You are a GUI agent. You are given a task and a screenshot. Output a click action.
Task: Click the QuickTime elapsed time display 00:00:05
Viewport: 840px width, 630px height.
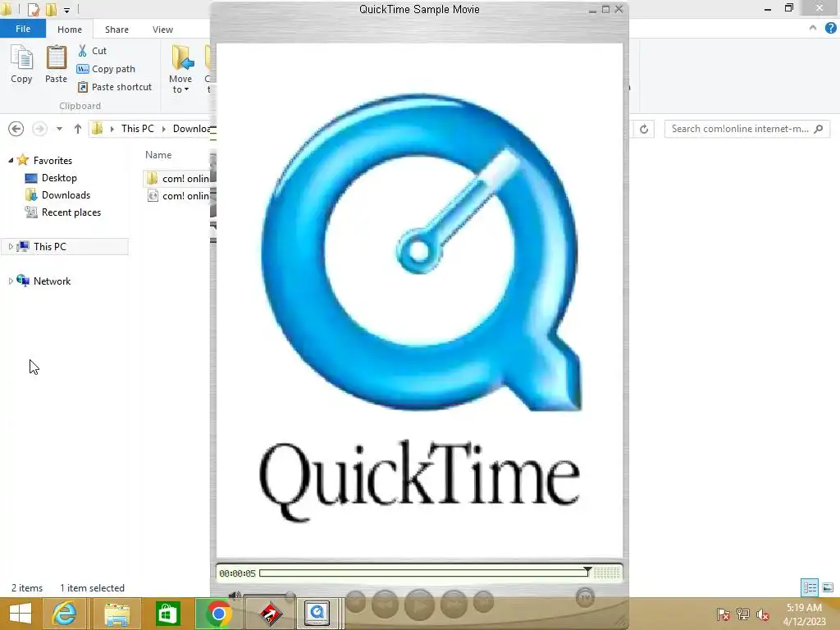pyautogui.click(x=237, y=573)
